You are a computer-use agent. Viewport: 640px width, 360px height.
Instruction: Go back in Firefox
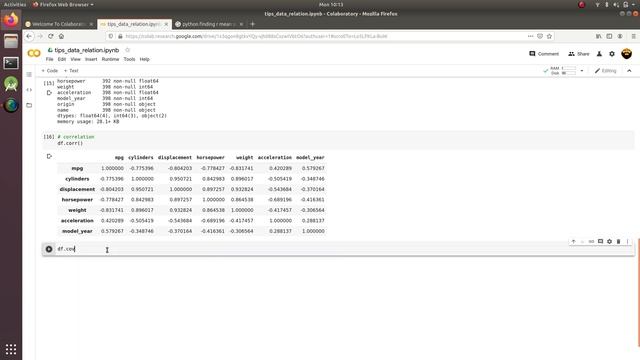[29, 36]
